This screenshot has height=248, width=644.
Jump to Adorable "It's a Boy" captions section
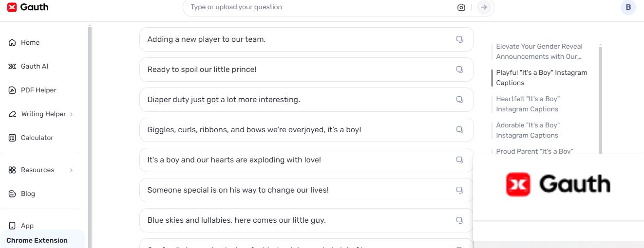pyautogui.click(x=528, y=130)
